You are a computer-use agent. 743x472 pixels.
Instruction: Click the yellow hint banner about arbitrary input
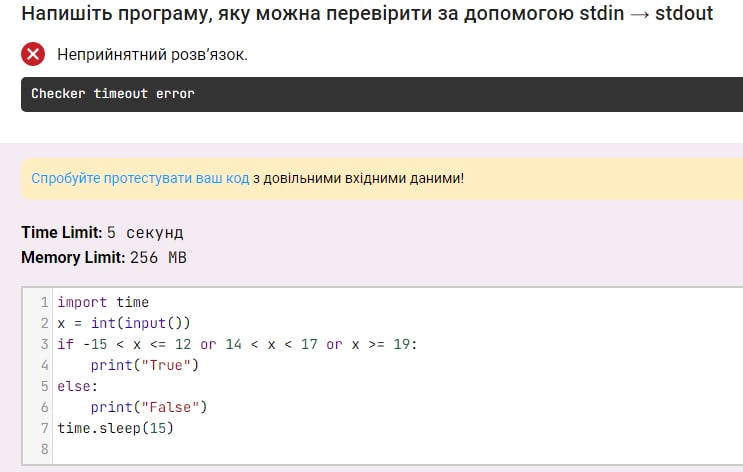click(382, 179)
